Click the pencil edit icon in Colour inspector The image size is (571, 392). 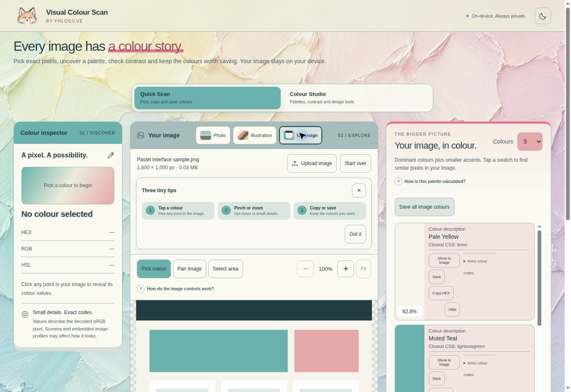111,155
